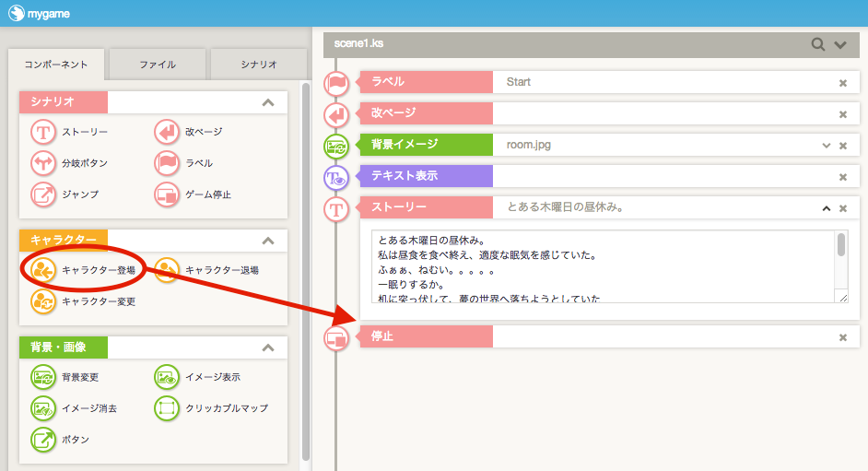Switch to the ファイル tab

(x=158, y=65)
